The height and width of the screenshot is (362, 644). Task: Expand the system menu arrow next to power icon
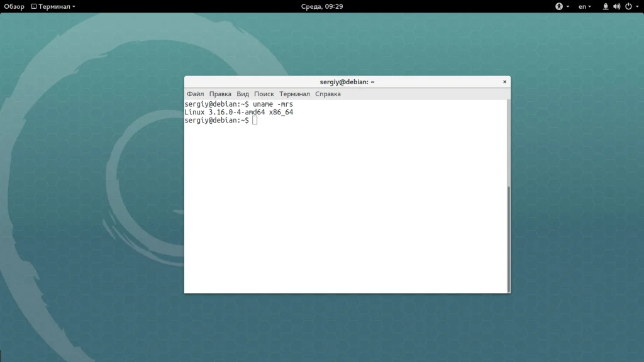(636, 6)
